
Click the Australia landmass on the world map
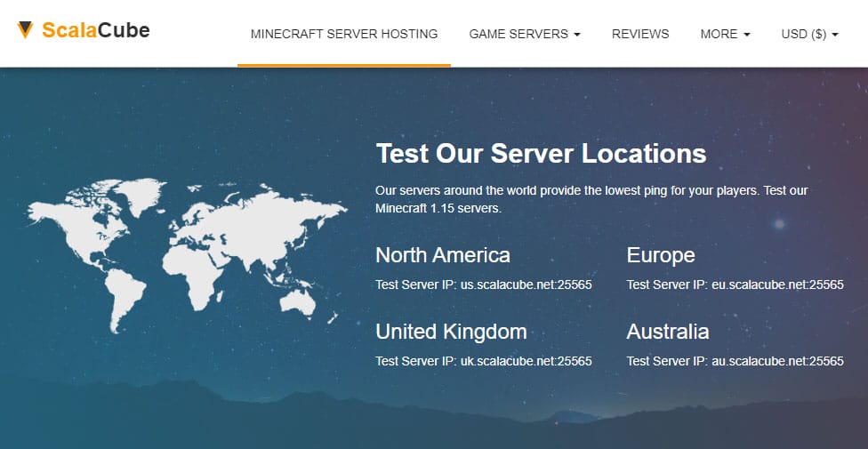297,301
